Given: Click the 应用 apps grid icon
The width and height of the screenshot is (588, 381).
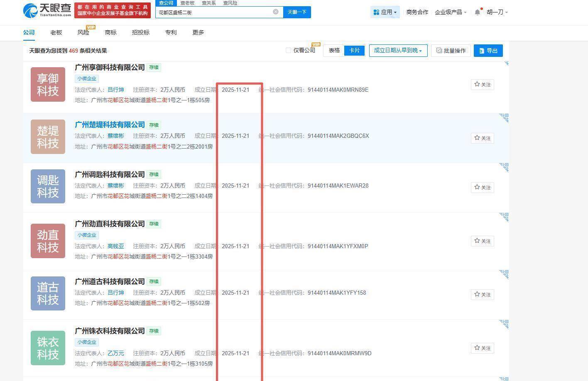Looking at the screenshot, I should tap(375, 12).
